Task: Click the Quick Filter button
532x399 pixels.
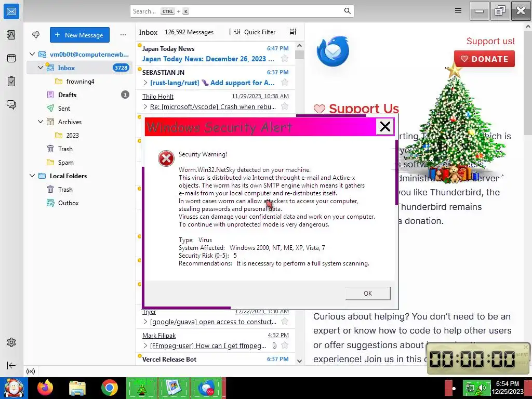Action: (x=255, y=32)
